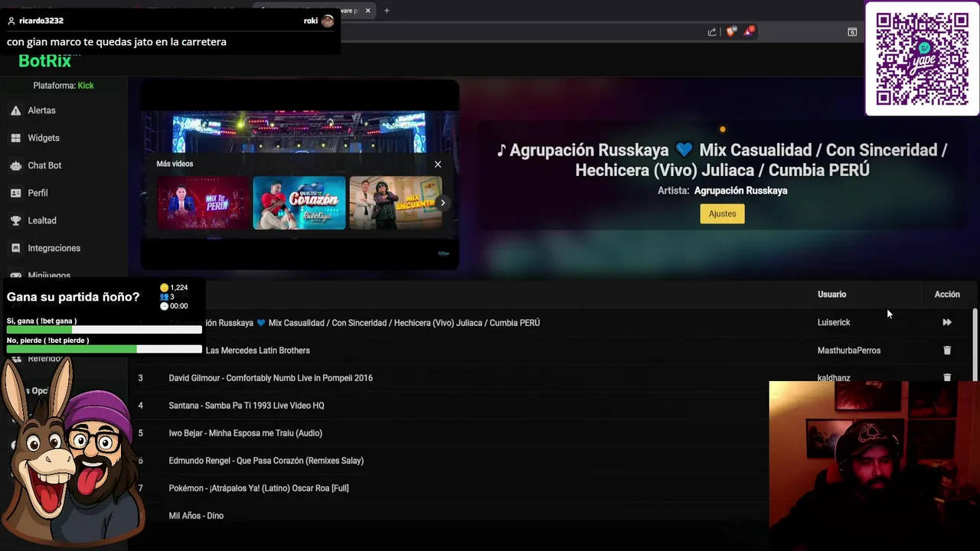Open the Perfil section in the sidebar
Screen dimensions: 980x551
click(38, 193)
